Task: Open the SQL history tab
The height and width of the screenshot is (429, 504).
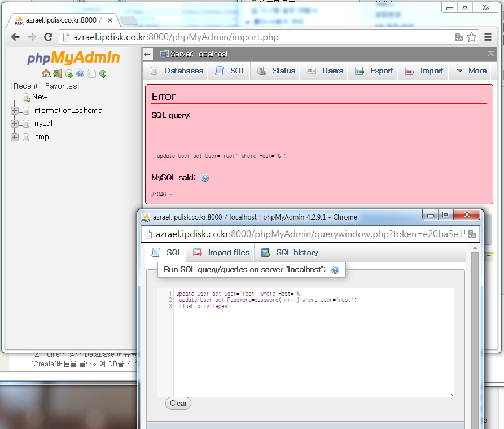Action: (290, 252)
